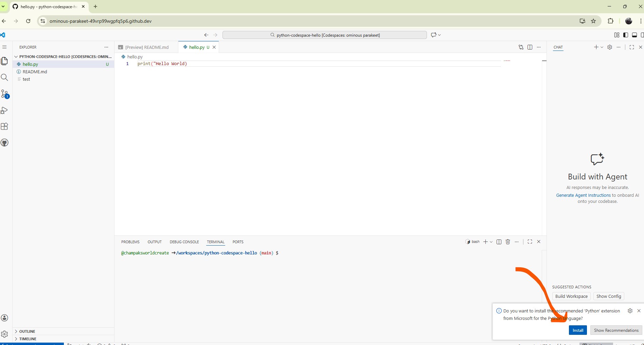Click the customize layout icon
Image resolution: width=644 pixels, height=345 pixels.
(617, 35)
